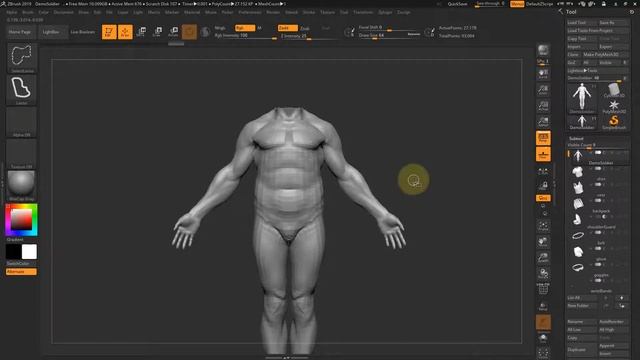Open the Alpha Off selector
This screenshot has height=360, width=640.
(x=22, y=122)
